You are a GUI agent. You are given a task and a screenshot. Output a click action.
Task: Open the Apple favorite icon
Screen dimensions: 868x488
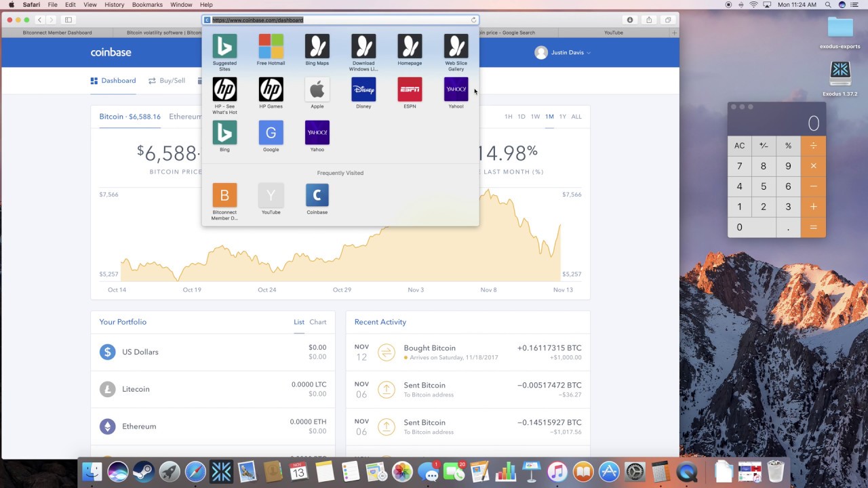coord(317,89)
